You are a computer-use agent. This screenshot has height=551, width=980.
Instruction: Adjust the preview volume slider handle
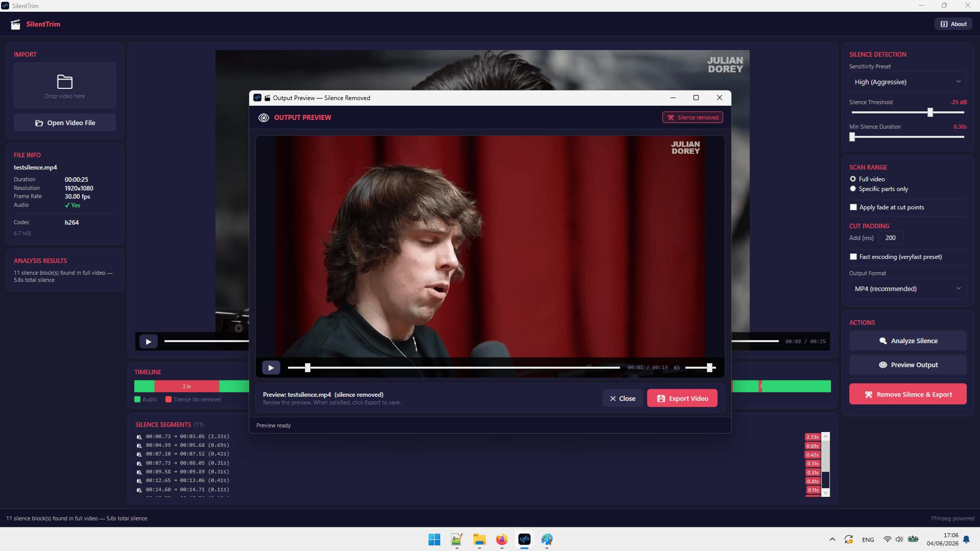(x=709, y=367)
